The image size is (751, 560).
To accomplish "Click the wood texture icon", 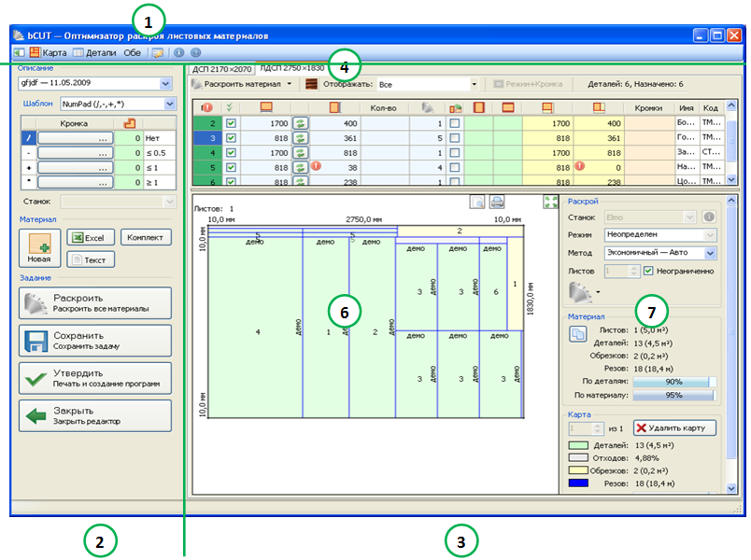I will click(x=311, y=84).
